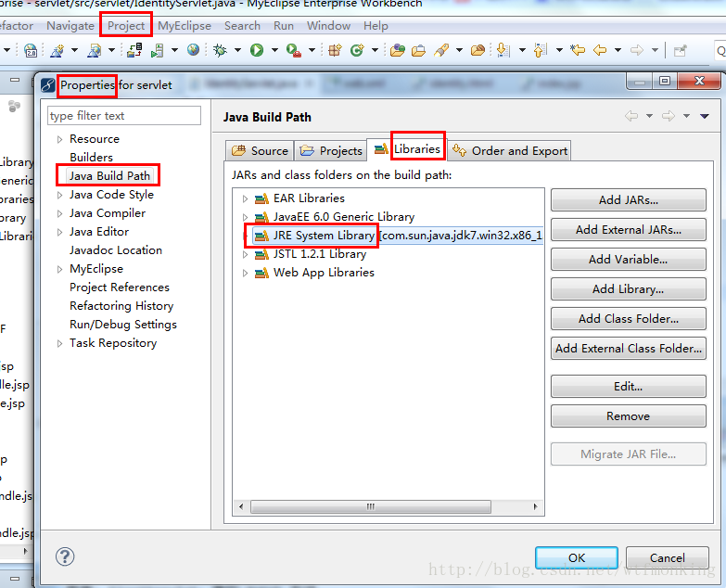This screenshot has height=588, width=726.
Task: Open the dropdown next to Debug icon
Action: (x=237, y=50)
